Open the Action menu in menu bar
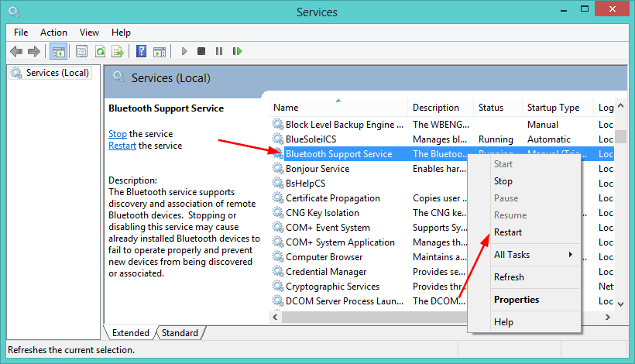The height and width of the screenshot is (364, 635). click(x=53, y=33)
